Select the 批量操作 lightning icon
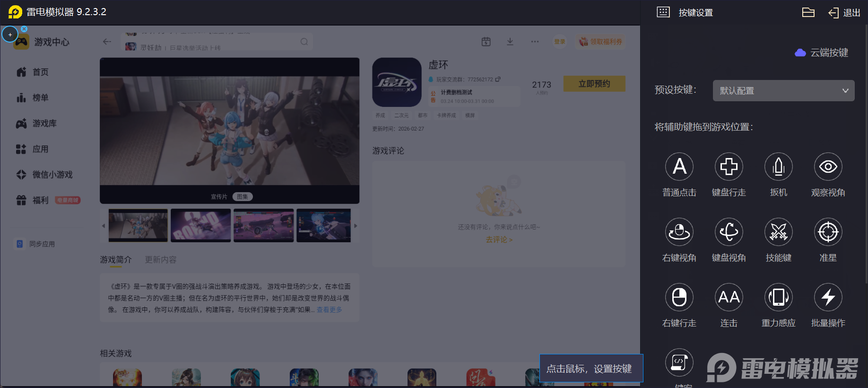Viewport: 868px width, 388px height. click(828, 297)
